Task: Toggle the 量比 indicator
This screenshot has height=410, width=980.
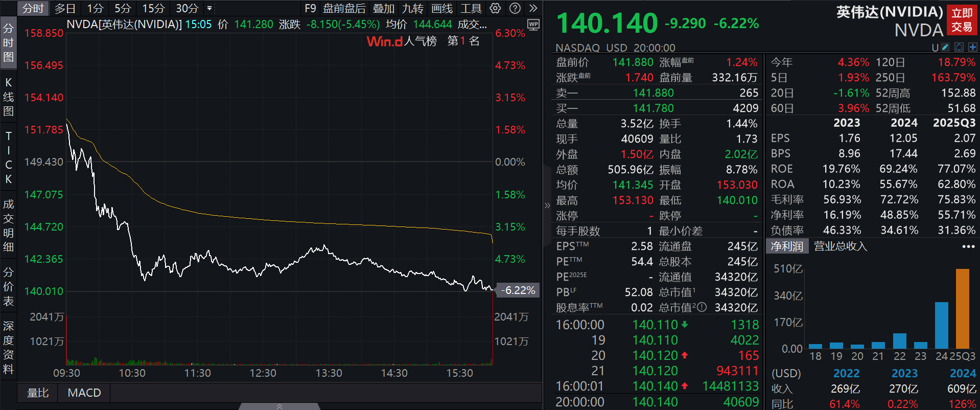Action: (38, 393)
